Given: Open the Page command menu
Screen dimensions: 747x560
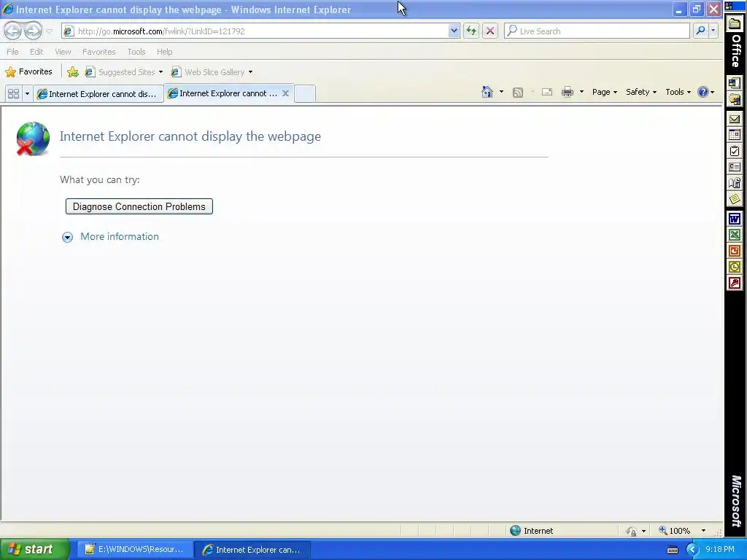Looking at the screenshot, I should tap(605, 92).
